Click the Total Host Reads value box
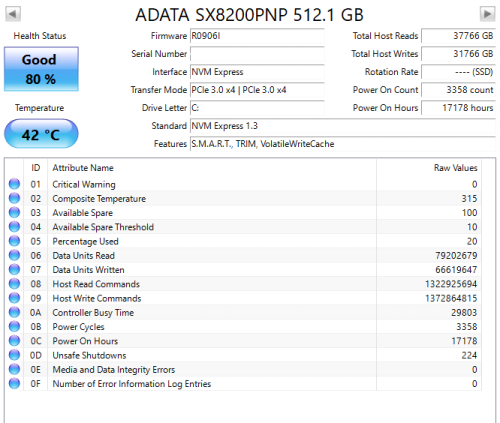Screen dimensions: 500x423 pyautogui.click(x=458, y=36)
